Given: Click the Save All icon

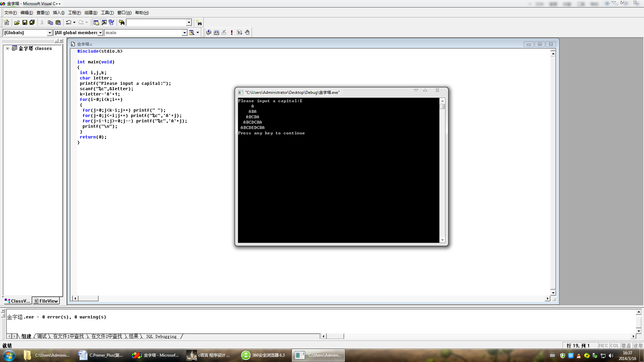Looking at the screenshot, I should [32, 22].
